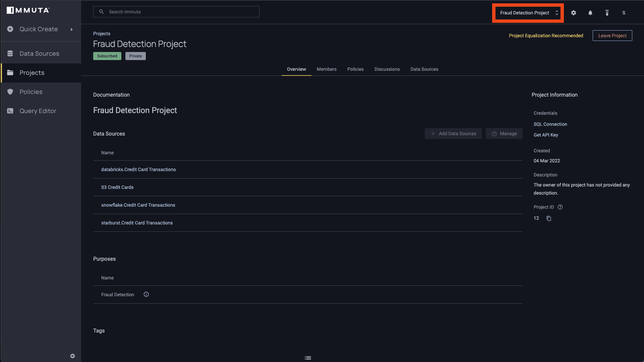
Task: Click the Private badge
Action: pos(135,56)
